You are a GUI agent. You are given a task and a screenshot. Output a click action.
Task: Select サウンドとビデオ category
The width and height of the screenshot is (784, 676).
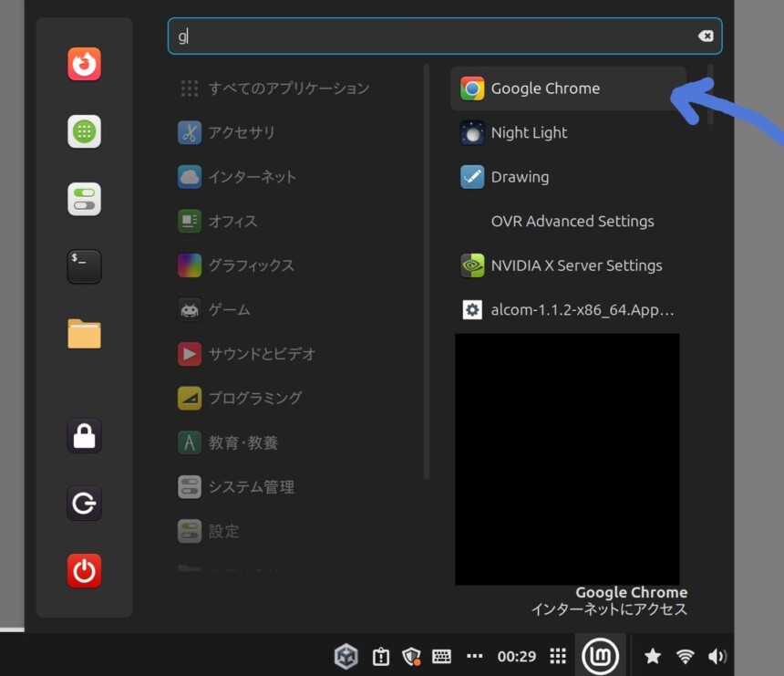tap(297, 354)
